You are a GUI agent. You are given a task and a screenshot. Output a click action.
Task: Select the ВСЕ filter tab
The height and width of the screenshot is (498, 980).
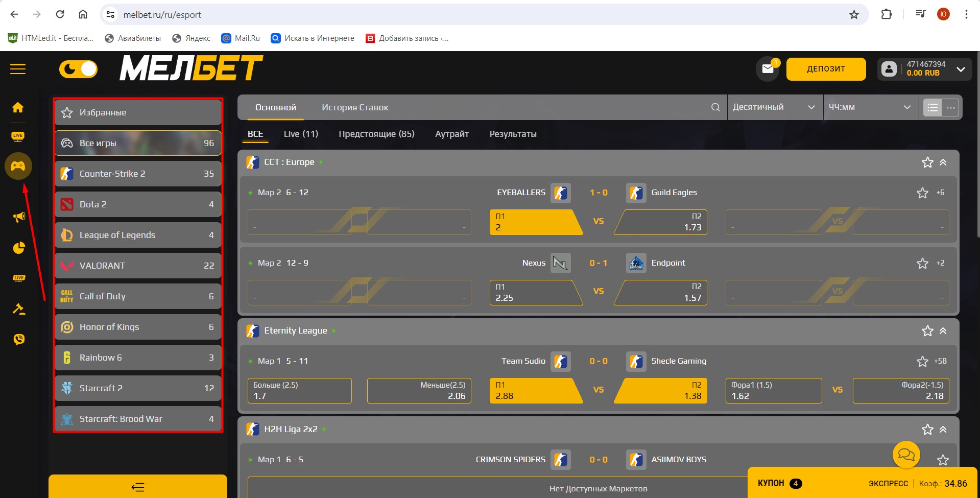[255, 134]
